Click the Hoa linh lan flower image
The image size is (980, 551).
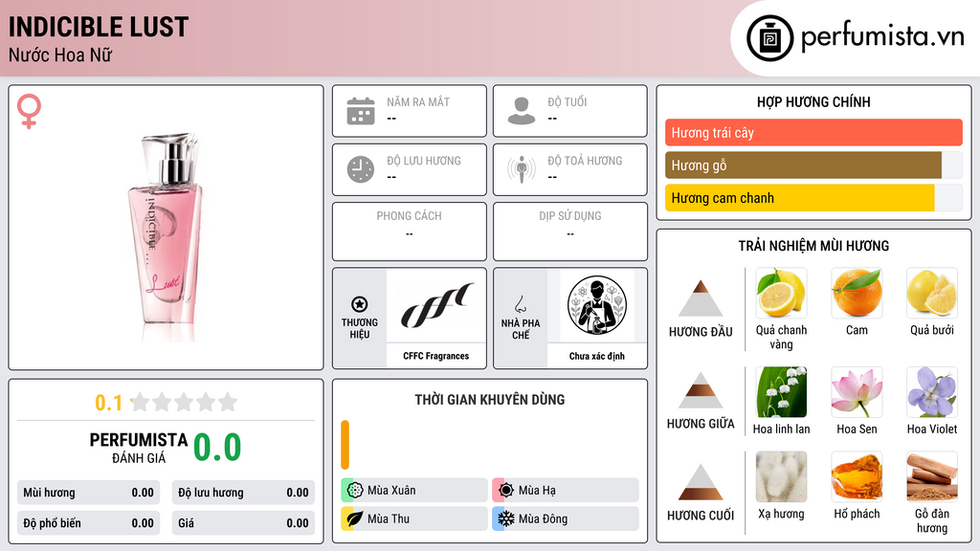coord(781,392)
